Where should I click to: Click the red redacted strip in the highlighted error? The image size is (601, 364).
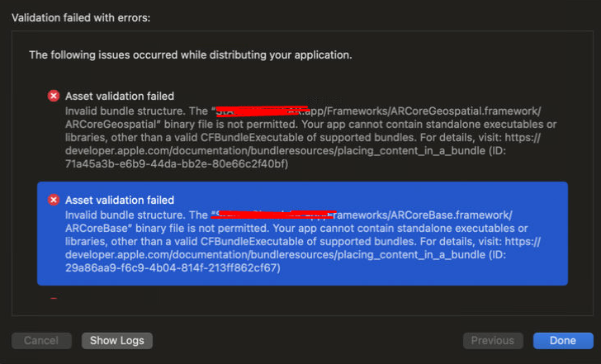(x=272, y=214)
